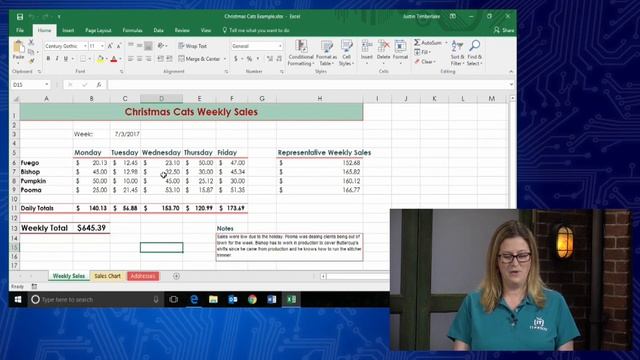Click the Decrease Decimal icon
Image resolution: width=640 pixels, height=360 pixels.
tap(279, 59)
